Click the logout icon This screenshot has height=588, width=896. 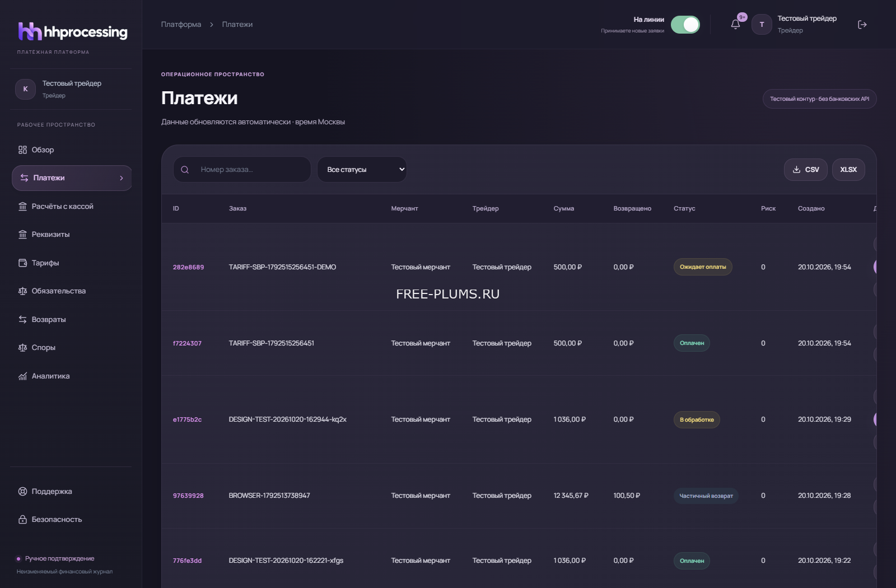click(862, 25)
